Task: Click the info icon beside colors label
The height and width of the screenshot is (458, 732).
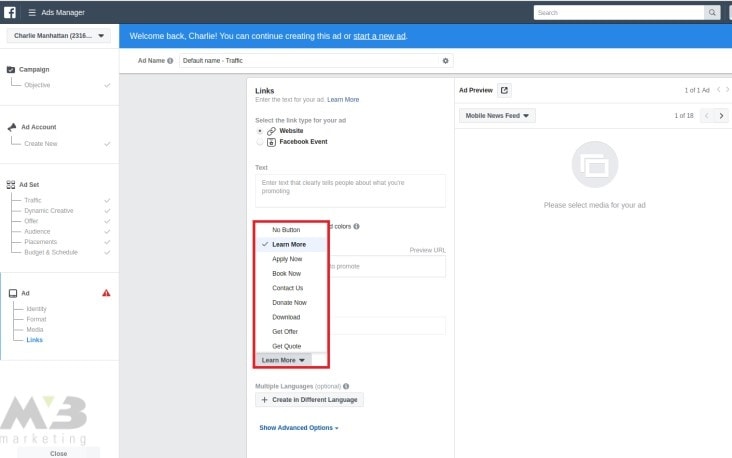Action: [x=356, y=226]
